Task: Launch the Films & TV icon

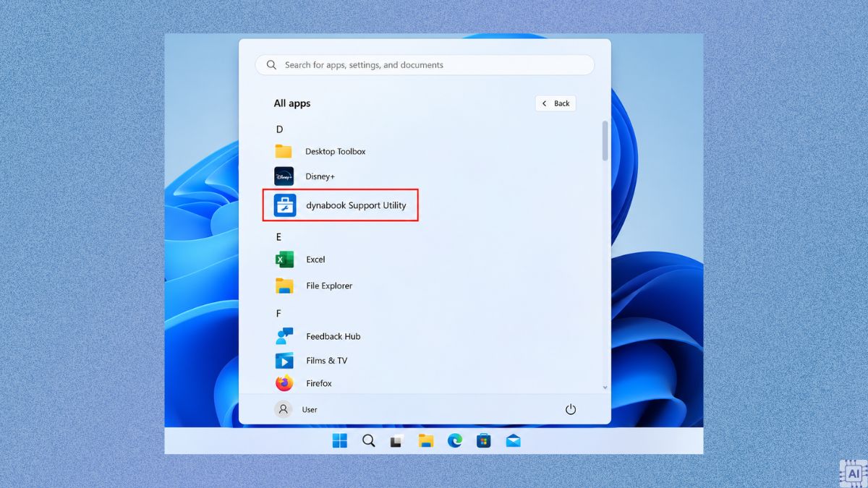Action: (x=284, y=361)
